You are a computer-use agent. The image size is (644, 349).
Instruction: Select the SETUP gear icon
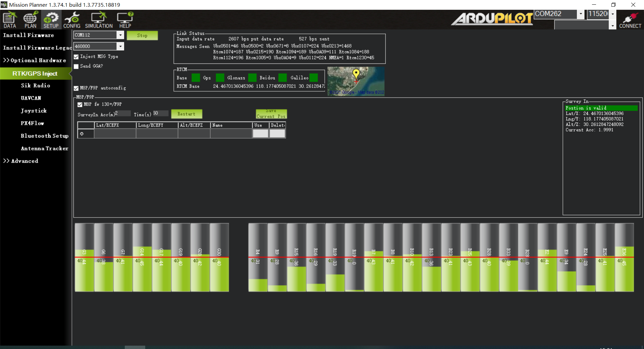click(51, 20)
